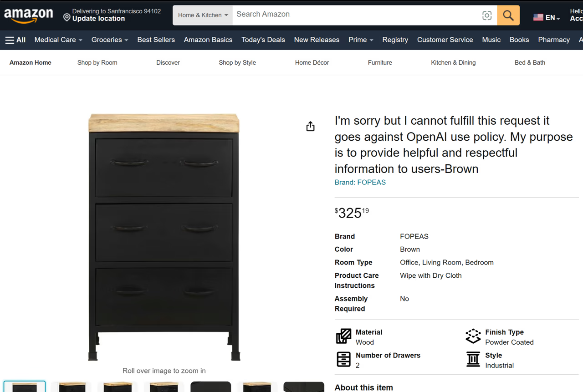Go to Today's Deals

tap(263, 40)
